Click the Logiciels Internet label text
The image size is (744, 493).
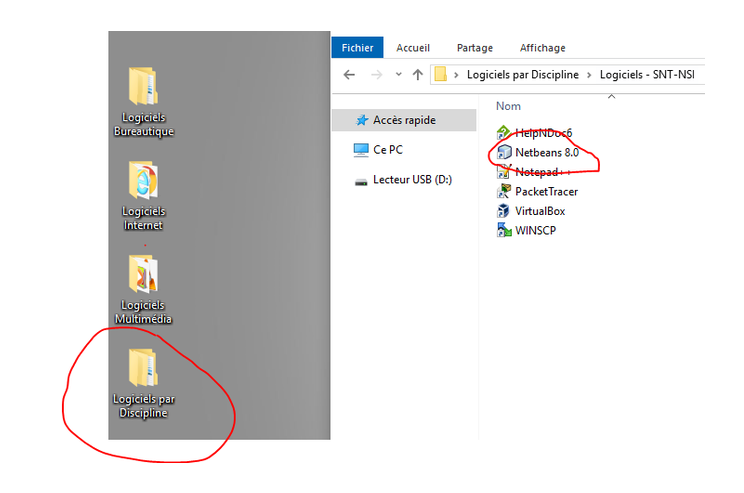[x=143, y=218]
